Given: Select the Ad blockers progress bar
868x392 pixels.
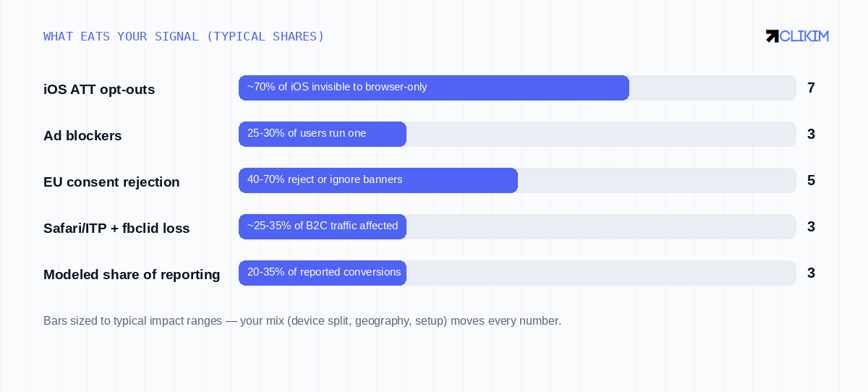Looking at the screenshot, I should [517, 134].
